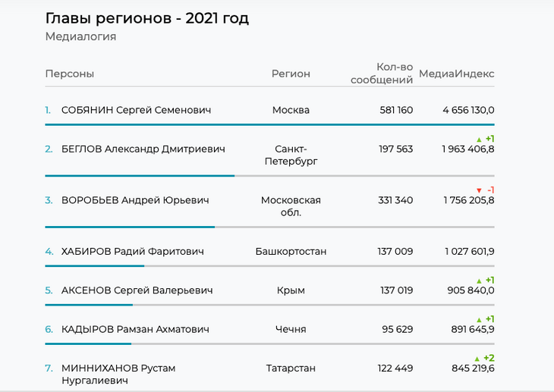Screen dimensions: 554x392
Task: Sort by the Персоны column header
Action: coord(70,74)
